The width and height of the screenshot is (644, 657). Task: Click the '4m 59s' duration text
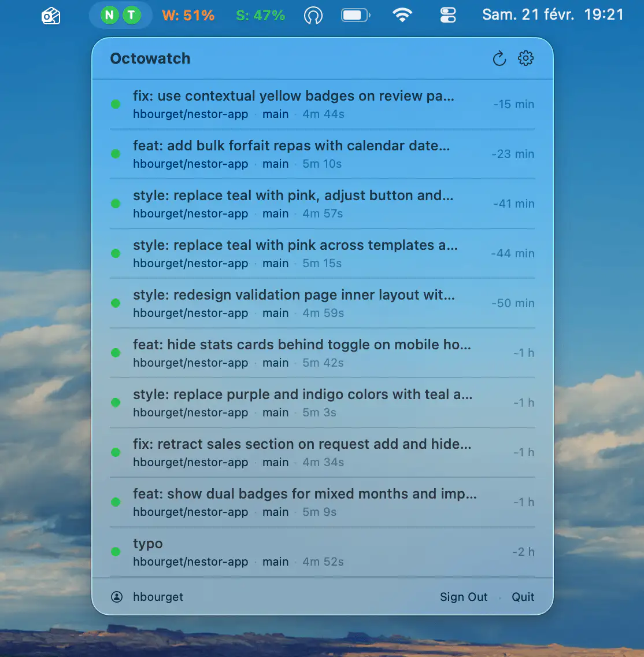323,313
